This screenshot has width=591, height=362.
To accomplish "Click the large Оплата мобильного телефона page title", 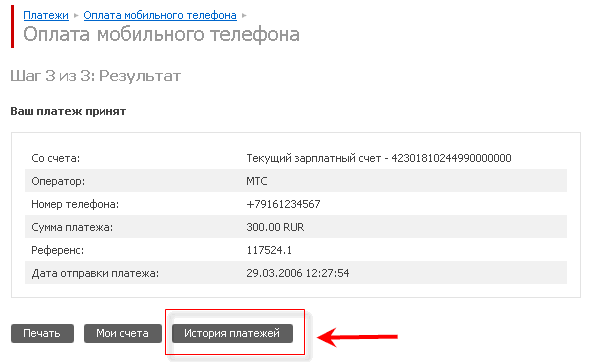I will tap(161, 34).
